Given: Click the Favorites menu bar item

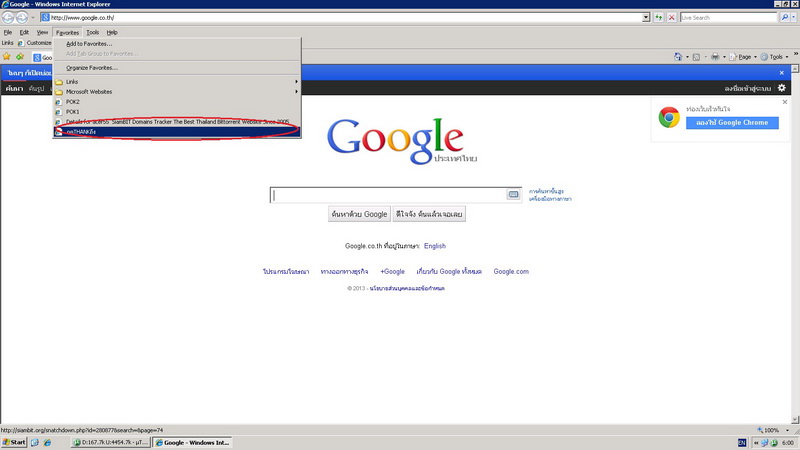Looking at the screenshot, I should pyautogui.click(x=67, y=32).
